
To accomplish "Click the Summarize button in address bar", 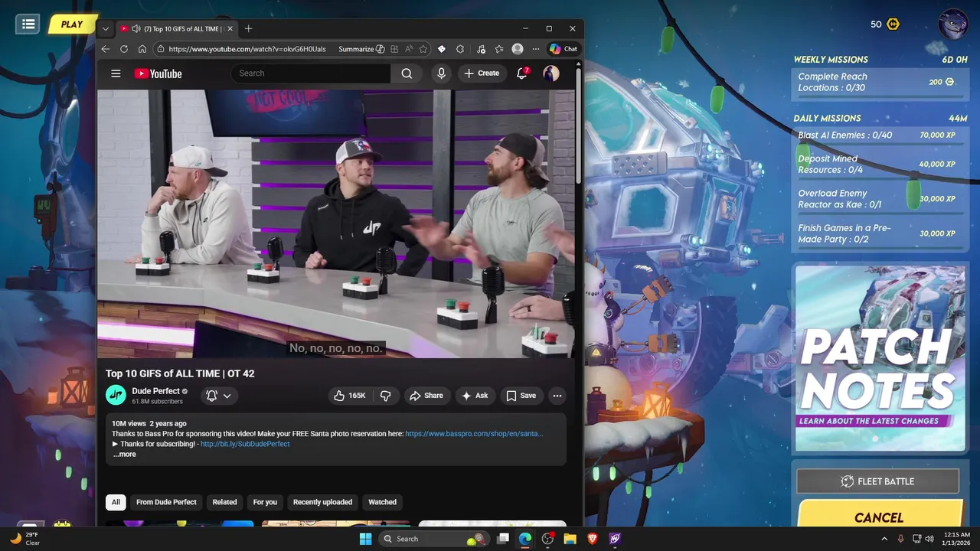I will coord(361,49).
